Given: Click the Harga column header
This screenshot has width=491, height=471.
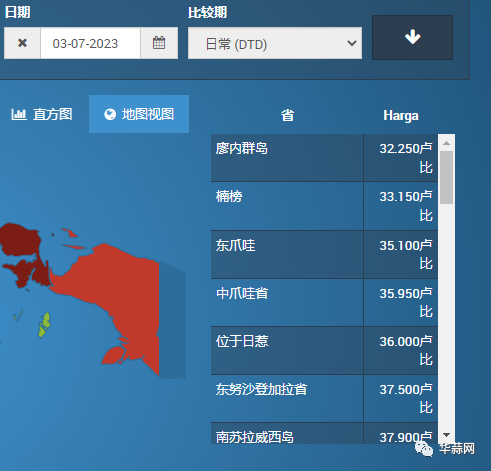Looking at the screenshot, I should click(401, 116).
